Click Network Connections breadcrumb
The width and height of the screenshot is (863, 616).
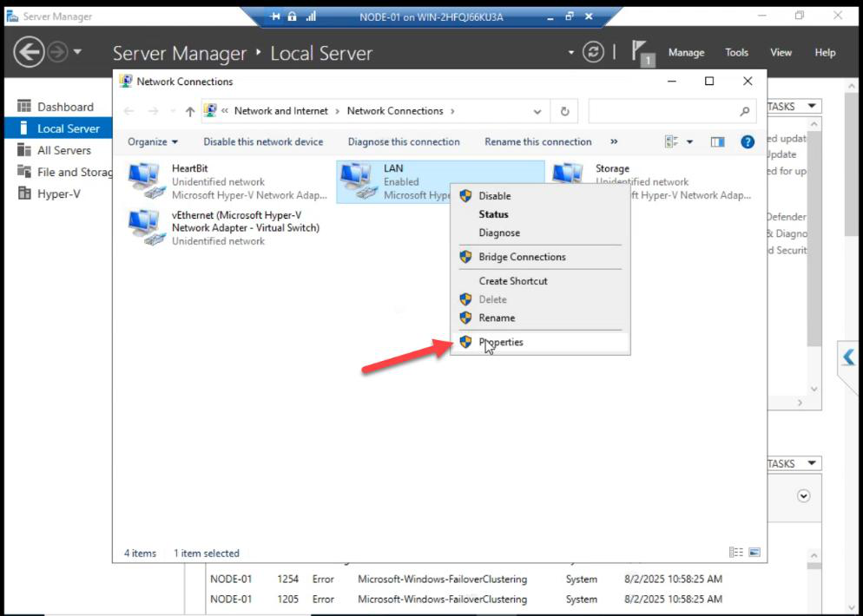(x=395, y=111)
